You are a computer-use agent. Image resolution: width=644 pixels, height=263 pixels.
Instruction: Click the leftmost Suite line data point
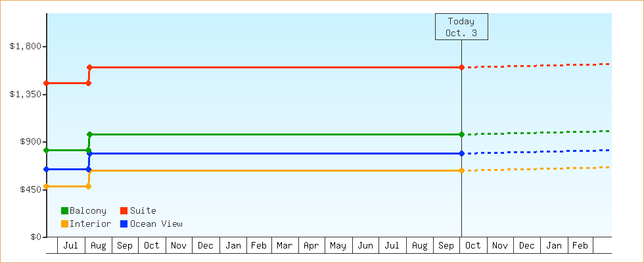point(47,83)
